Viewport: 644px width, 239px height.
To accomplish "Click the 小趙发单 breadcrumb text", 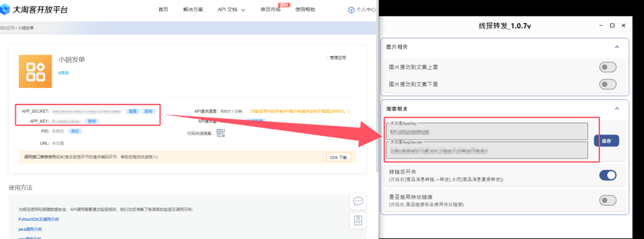I will (26, 28).
